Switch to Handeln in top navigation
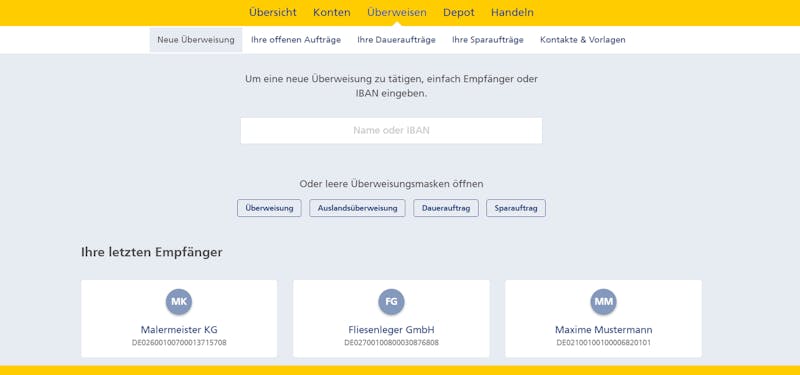Screen dimensions: 800x375 512,12
